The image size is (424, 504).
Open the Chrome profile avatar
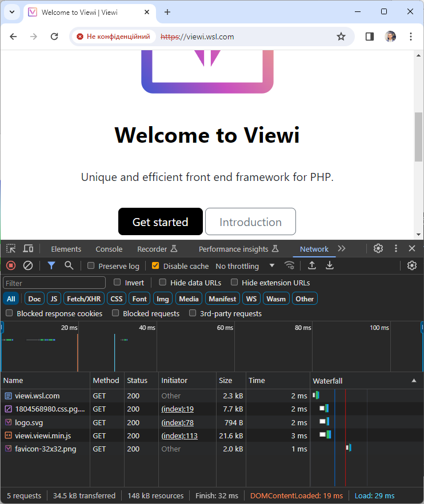(x=390, y=37)
